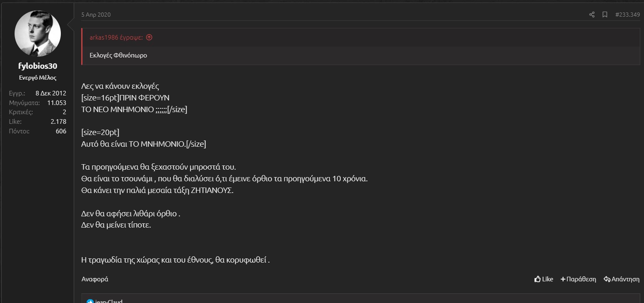Image resolution: width=644 pixels, height=303 pixels.
Task: Expand the quoted text 'Εκλογές Φθινόπωρο'
Action: click(x=118, y=55)
